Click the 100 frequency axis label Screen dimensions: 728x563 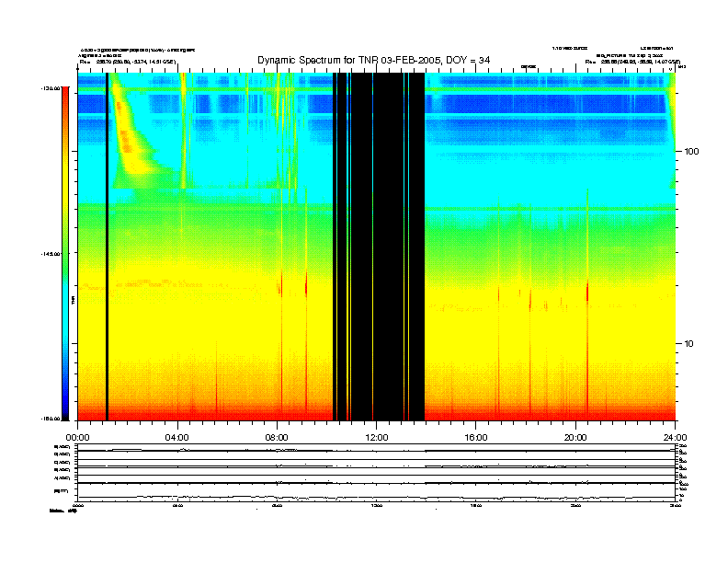pyautogui.click(x=691, y=152)
